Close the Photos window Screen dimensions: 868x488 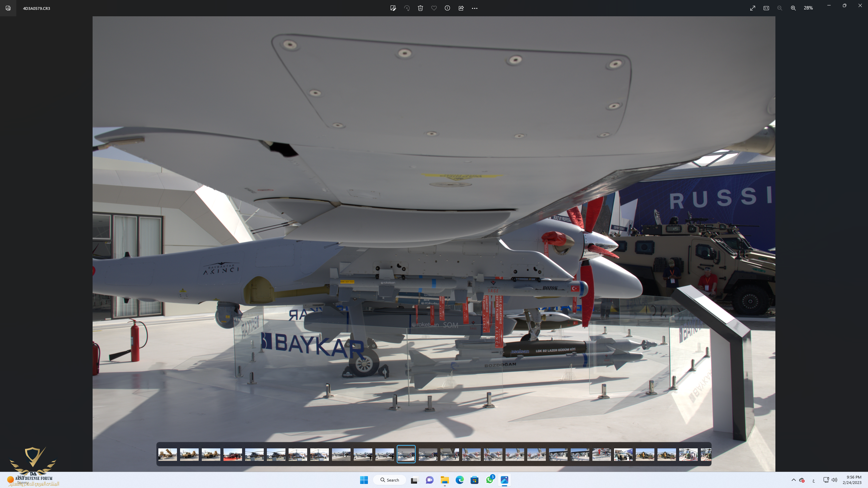(860, 5)
